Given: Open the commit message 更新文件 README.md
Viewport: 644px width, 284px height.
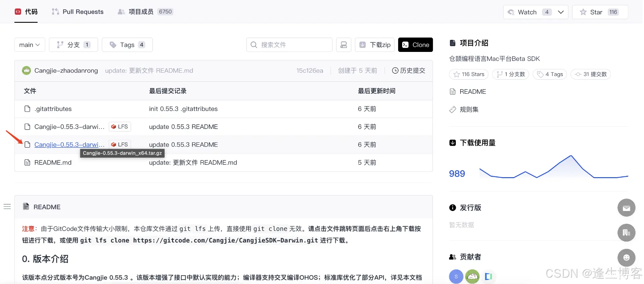Looking at the screenshot, I should coord(149,71).
